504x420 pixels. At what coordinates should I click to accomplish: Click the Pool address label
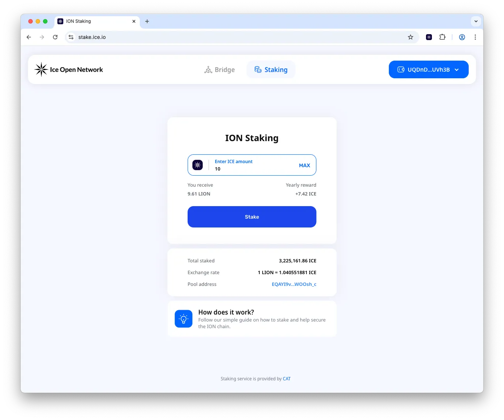(202, 284)
